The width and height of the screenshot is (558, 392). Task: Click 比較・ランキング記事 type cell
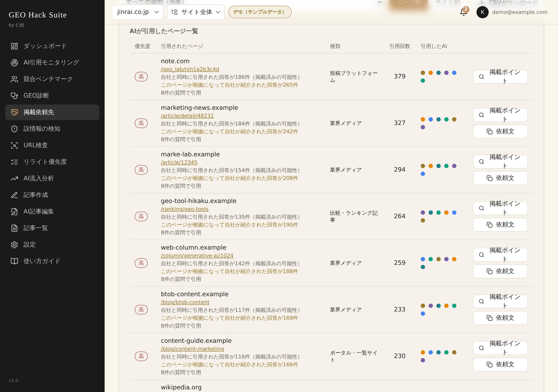(354, 216)
